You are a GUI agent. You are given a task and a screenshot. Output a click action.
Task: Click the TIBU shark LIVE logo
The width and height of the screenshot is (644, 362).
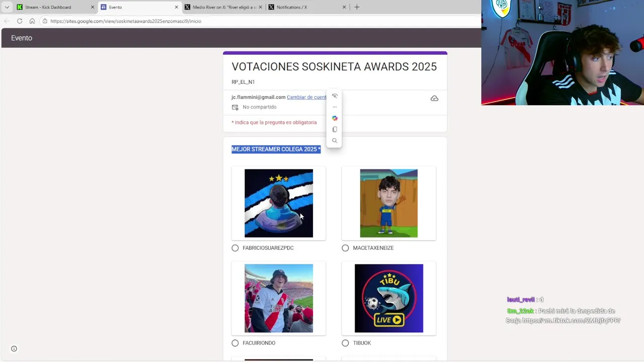click(x=389, y=298)
